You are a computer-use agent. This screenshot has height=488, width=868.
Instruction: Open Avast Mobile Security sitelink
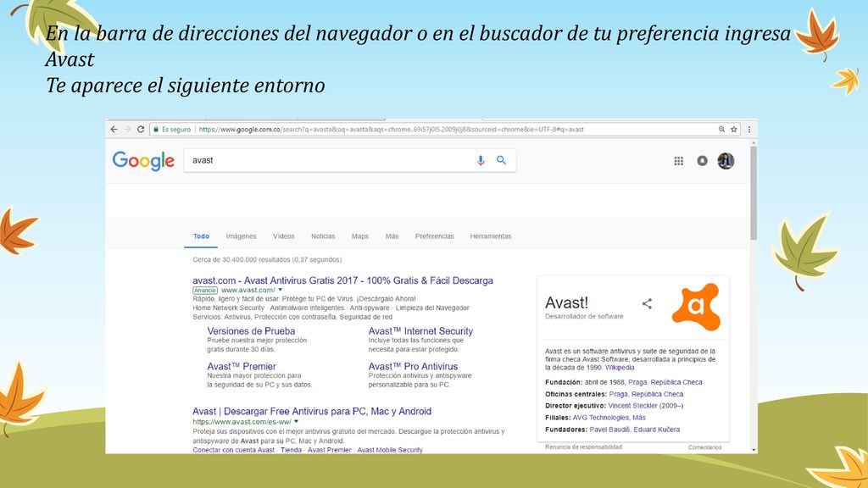[x=390, y=450]
